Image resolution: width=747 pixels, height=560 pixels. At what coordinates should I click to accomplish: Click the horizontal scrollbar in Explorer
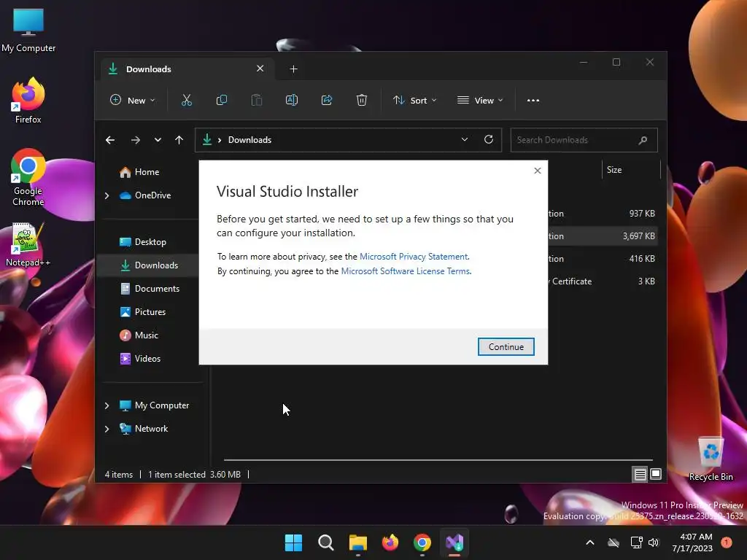coord(438,460)
